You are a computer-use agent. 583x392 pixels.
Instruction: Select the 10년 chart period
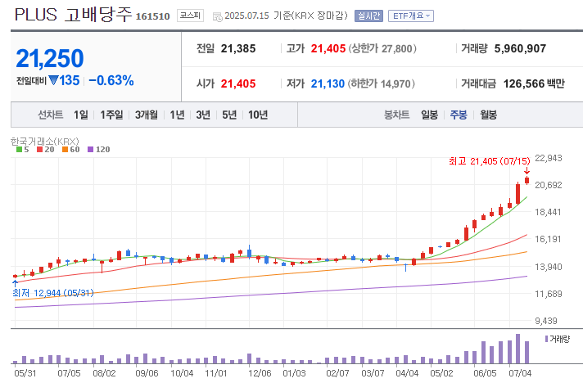coord(257,115)
